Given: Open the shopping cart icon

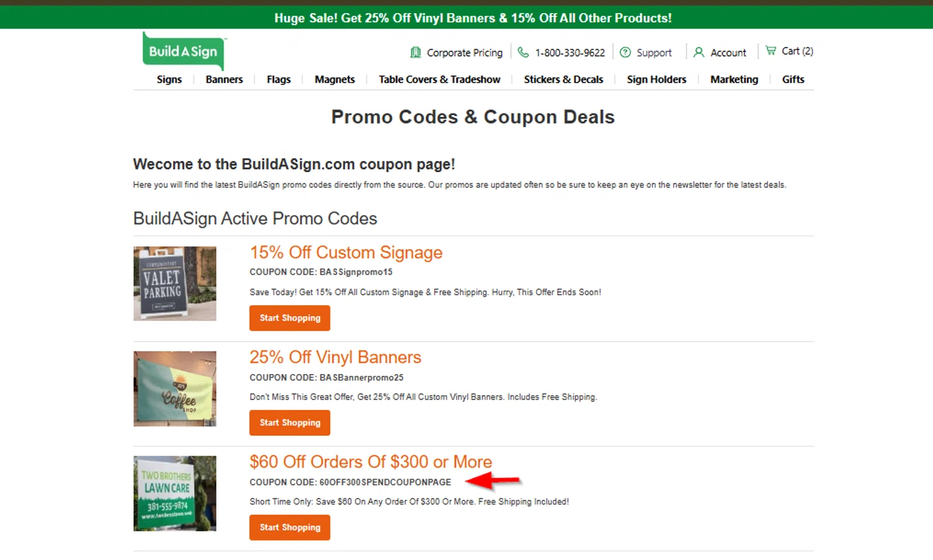Looking at the screenshot, I should [x=771, y=50].
